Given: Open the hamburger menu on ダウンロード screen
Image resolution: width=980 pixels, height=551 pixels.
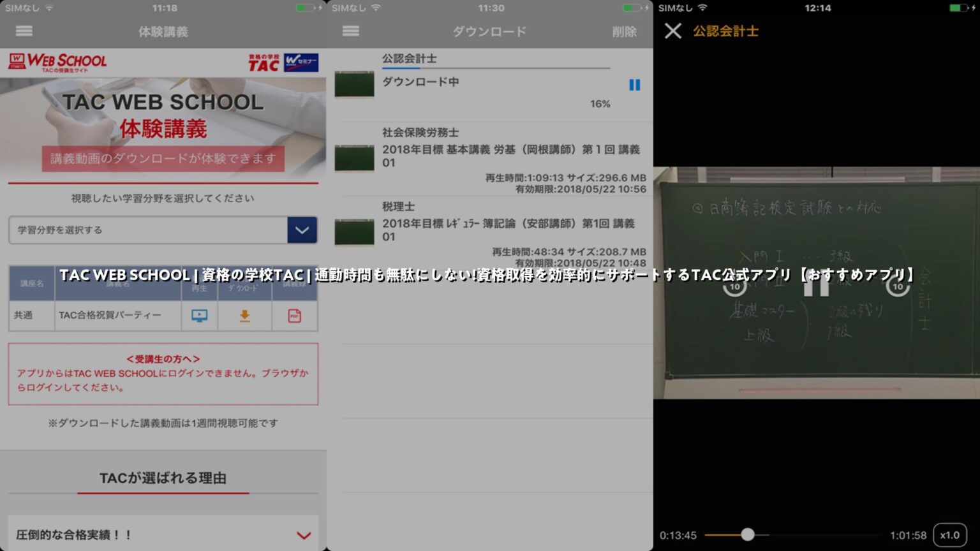Looking at the screenshot, I should click(350, 31).
